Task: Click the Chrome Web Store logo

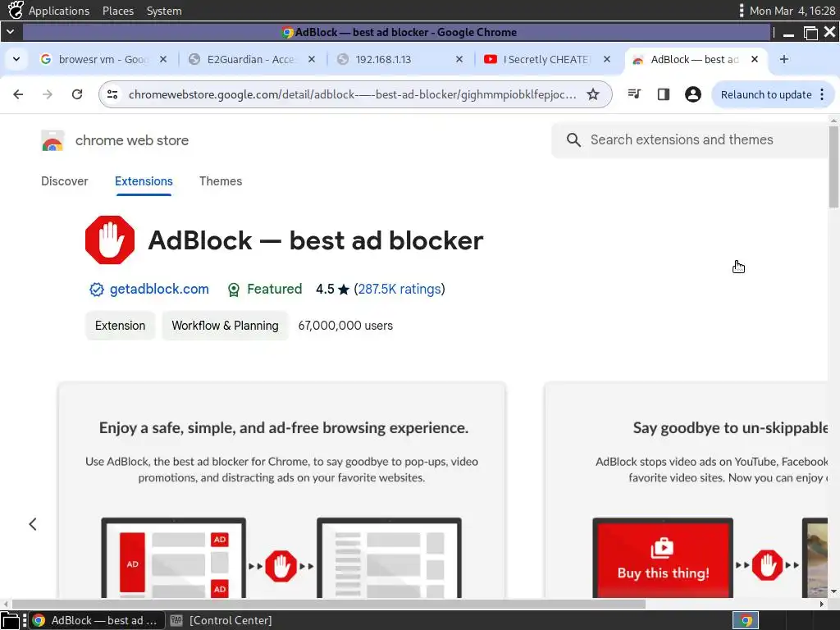Action: point(52,140)
